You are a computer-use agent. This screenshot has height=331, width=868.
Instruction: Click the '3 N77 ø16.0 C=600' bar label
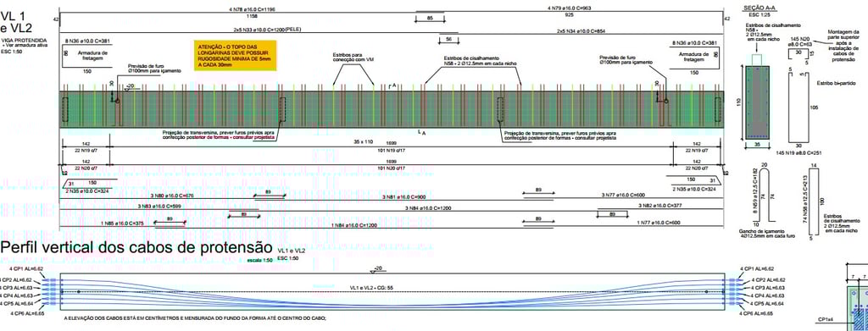[624, 195]
